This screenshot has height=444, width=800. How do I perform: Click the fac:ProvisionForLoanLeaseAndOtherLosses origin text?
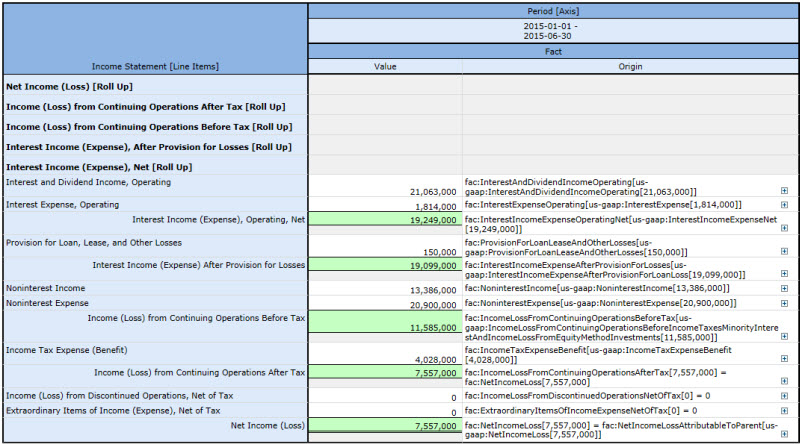[576, 248]
